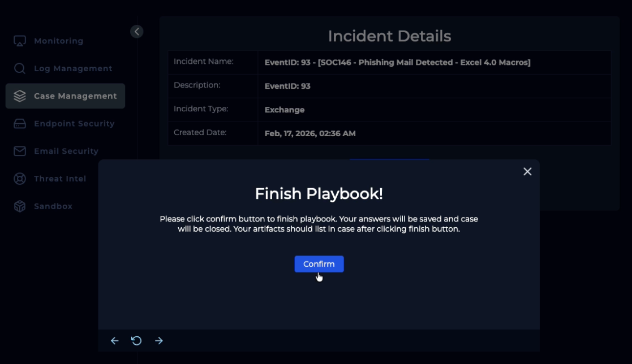Go to the Email Security page
Viewport: 632px width, 364px height.
click(x=66, y=151)
